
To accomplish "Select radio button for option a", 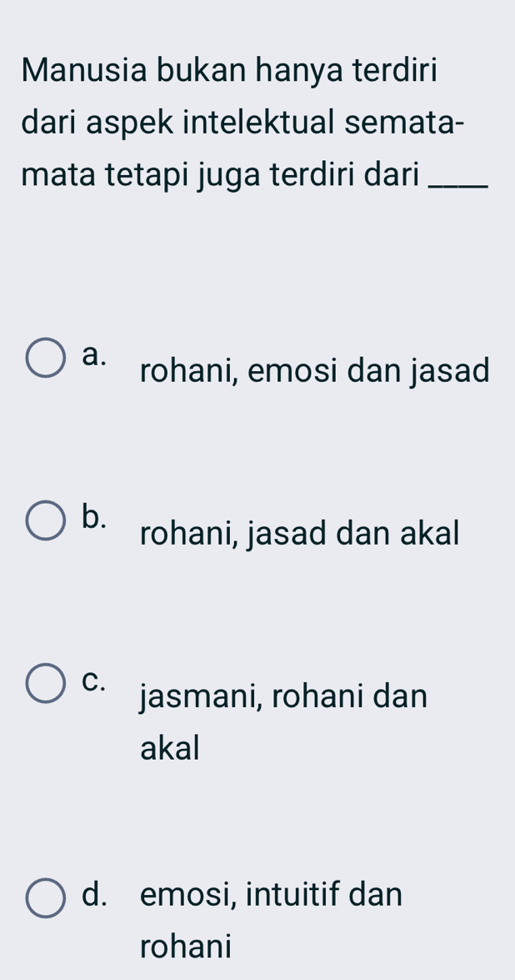I will click(47, 359).
